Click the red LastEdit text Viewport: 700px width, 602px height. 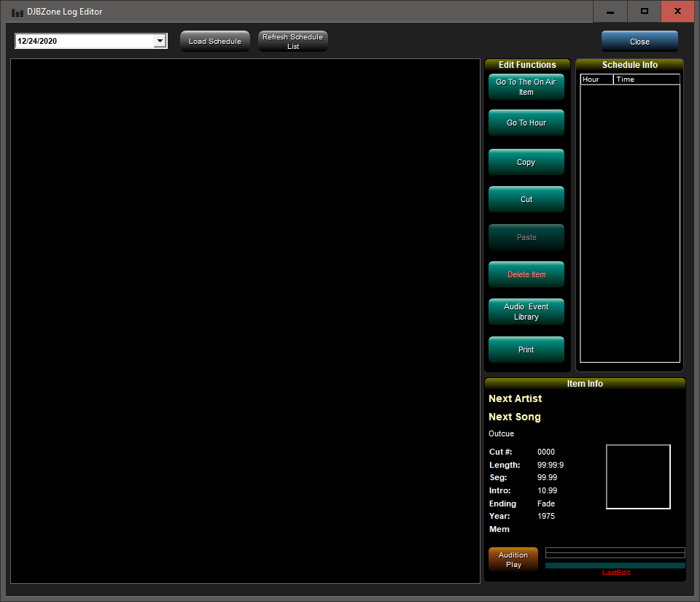click(x=616, y=573)
